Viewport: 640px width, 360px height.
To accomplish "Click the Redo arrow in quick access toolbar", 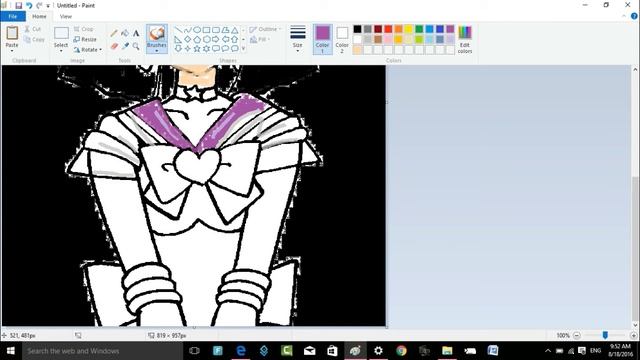I will coord(39,5).
